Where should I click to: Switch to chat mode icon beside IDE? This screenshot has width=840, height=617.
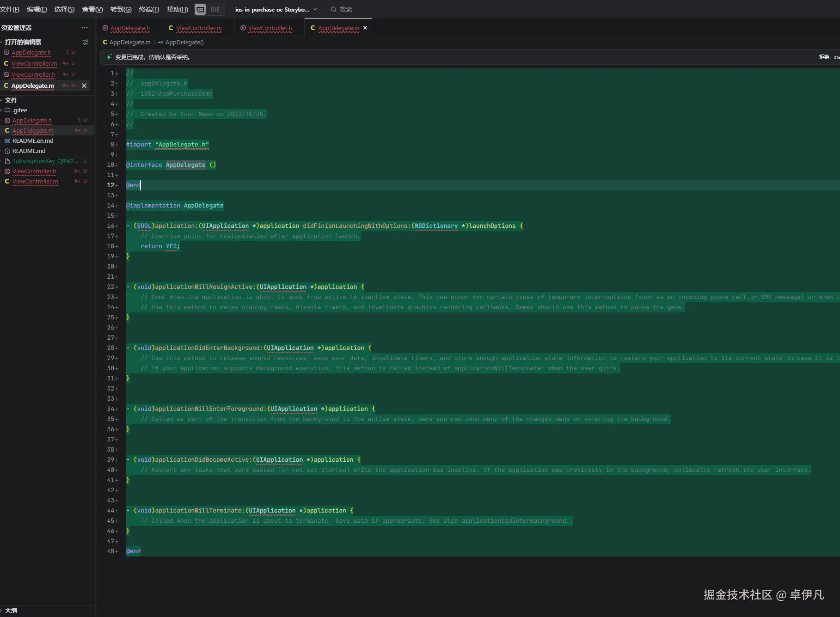tap(200, 9)
